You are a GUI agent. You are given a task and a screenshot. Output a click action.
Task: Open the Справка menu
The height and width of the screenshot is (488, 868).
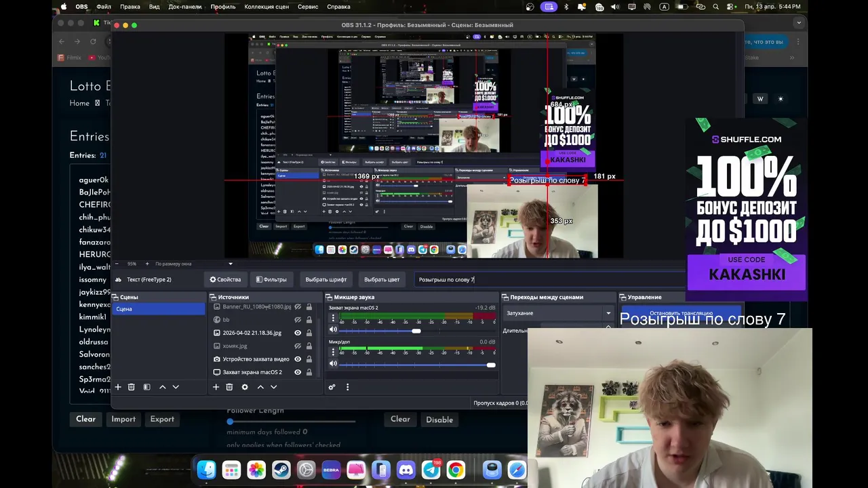[339, 7]
